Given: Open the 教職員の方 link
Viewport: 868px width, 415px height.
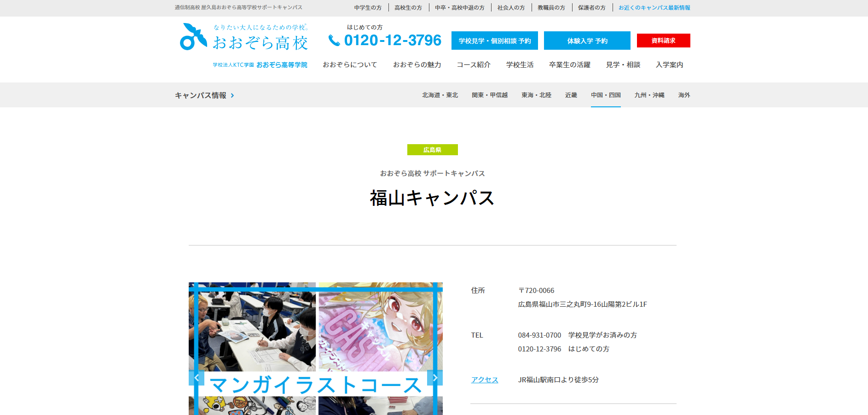Looking at the screenshot, I should (x=551, y=8).
